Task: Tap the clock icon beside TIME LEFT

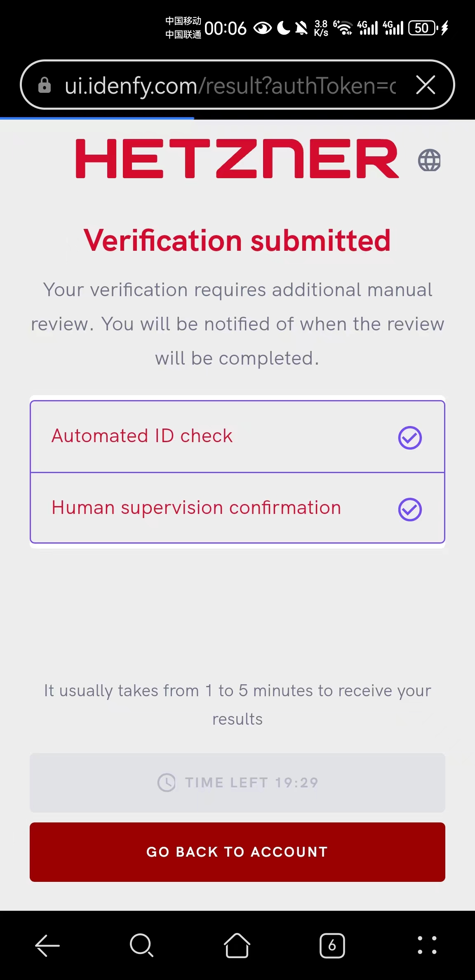Action: pos(167,782)
